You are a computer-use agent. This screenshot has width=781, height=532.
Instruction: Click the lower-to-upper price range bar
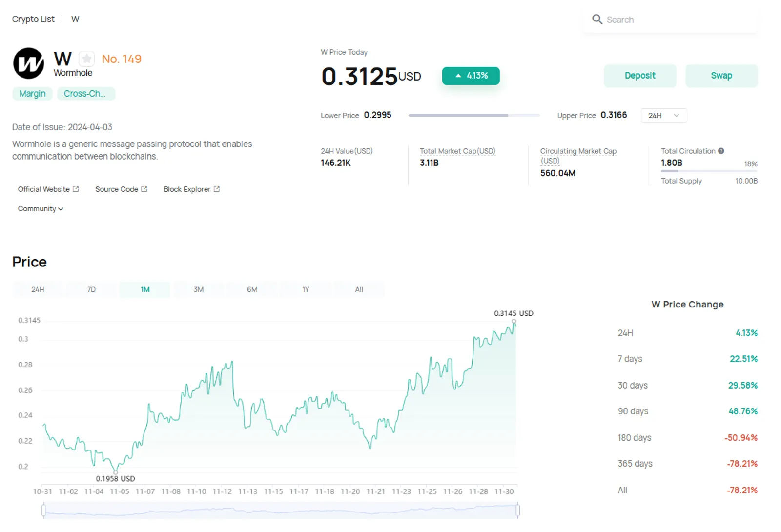click(x=474, y=116)
